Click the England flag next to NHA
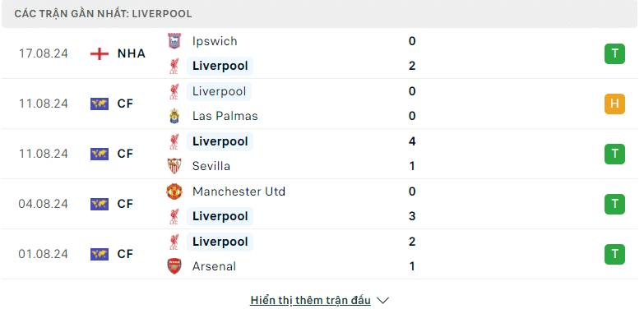 [100, 53]
